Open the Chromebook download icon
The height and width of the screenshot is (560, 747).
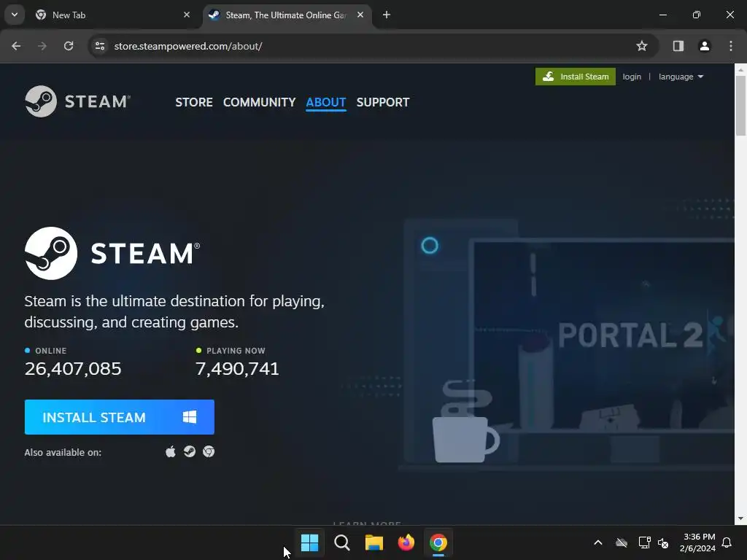(x=209, y=451)
